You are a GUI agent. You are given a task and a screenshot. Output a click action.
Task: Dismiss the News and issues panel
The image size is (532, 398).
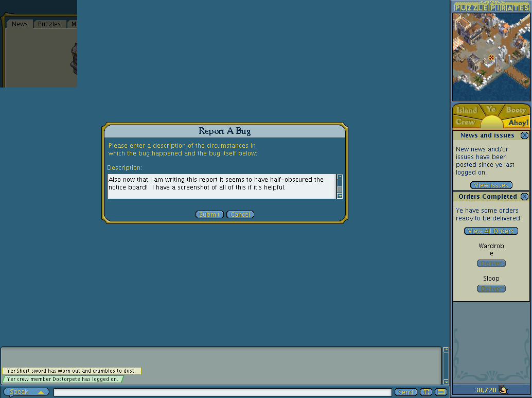pyautogui.click(x=524, y=135)
